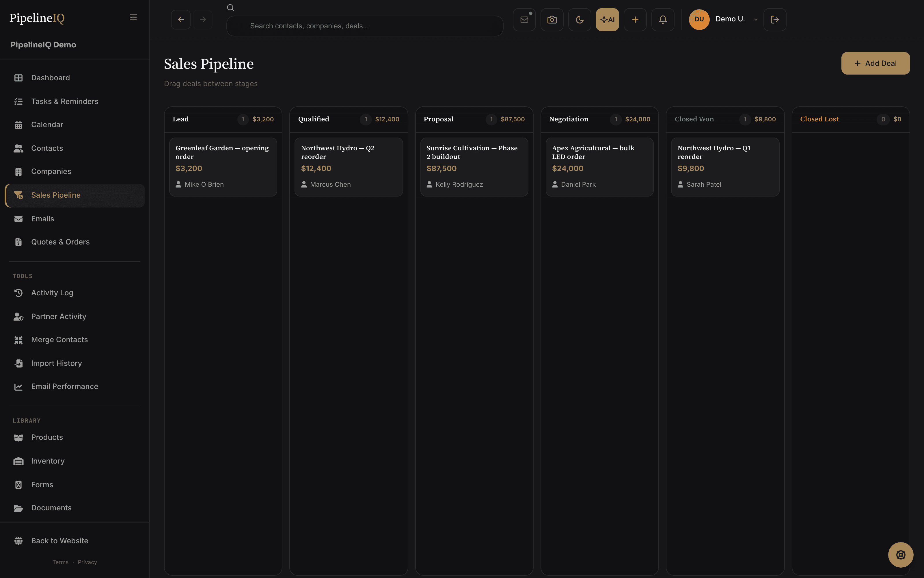Screen dimensions: 924x578
Task: Click the Proposal column header
Action: pyautogui.click(x=474, y=119)
